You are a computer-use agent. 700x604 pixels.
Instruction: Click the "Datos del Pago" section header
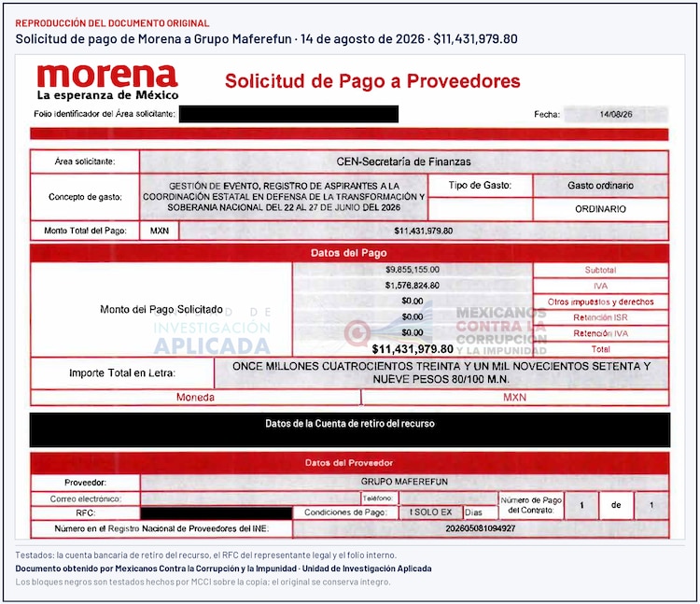pyautogui.click(x=349, y=253)
